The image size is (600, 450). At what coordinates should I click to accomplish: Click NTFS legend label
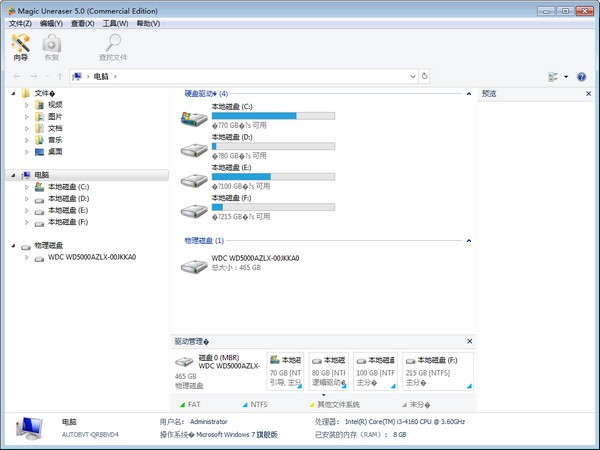(x=259, y=404)
